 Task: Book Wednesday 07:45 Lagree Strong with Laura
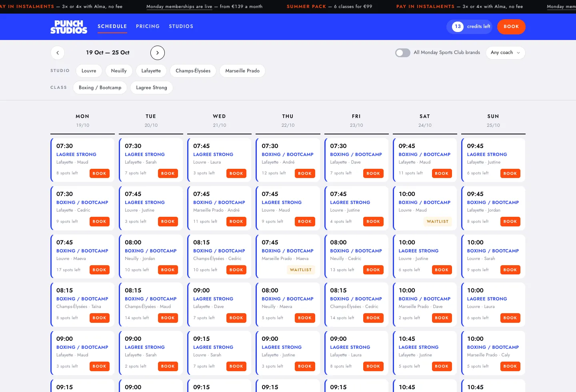(x=236, y=174)
